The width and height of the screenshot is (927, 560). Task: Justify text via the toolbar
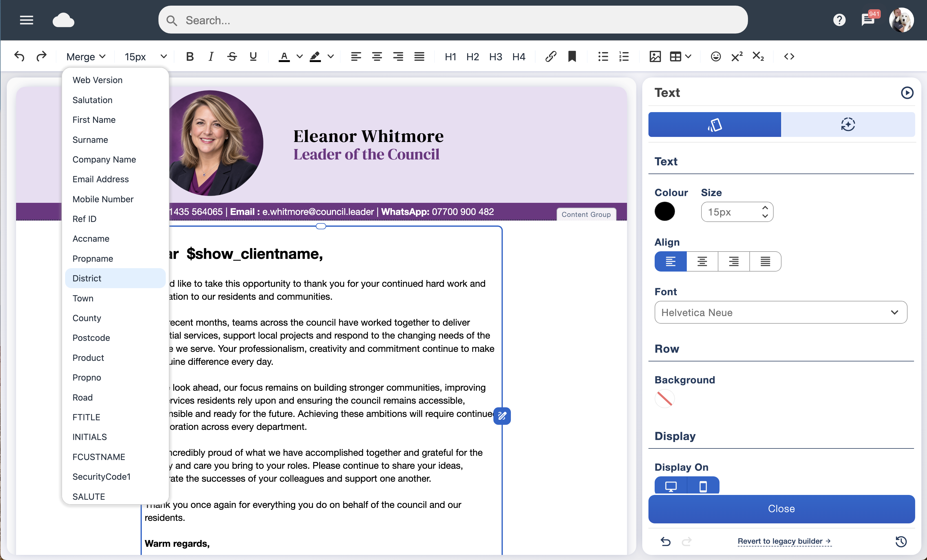tap(419, 56)
